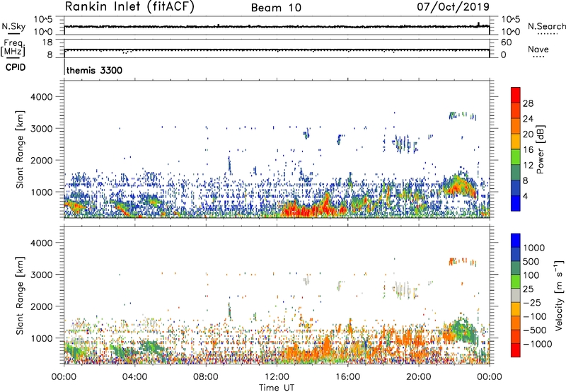Image resolution: width=566 pixels, height=392 pixels.
Task: Click the "60" Nave axis tick
Action: tap(506, 42)
